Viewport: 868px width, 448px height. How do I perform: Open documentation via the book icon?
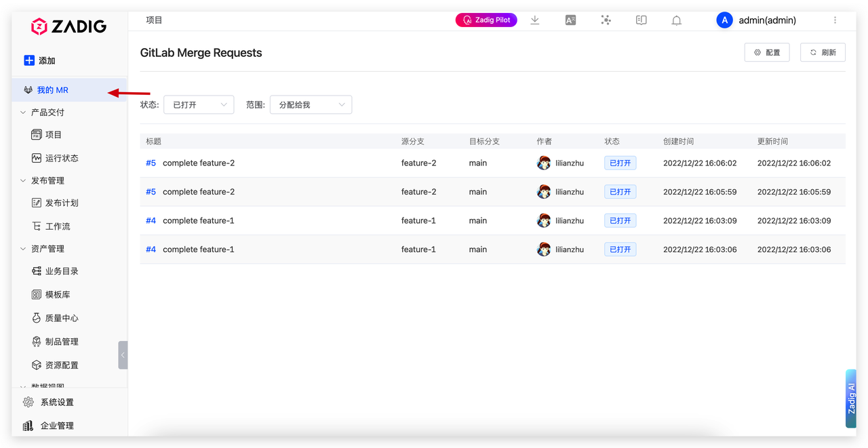pos(641,20)
